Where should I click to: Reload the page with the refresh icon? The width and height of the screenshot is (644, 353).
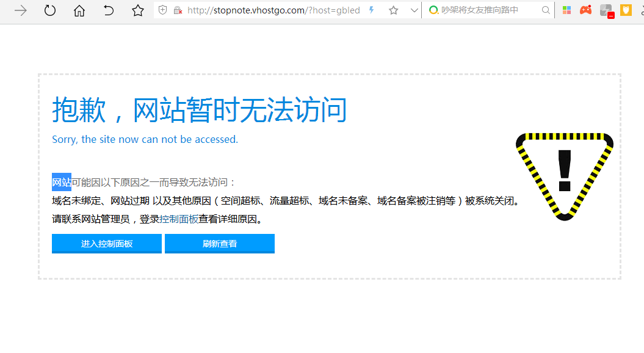coord(50,10)
